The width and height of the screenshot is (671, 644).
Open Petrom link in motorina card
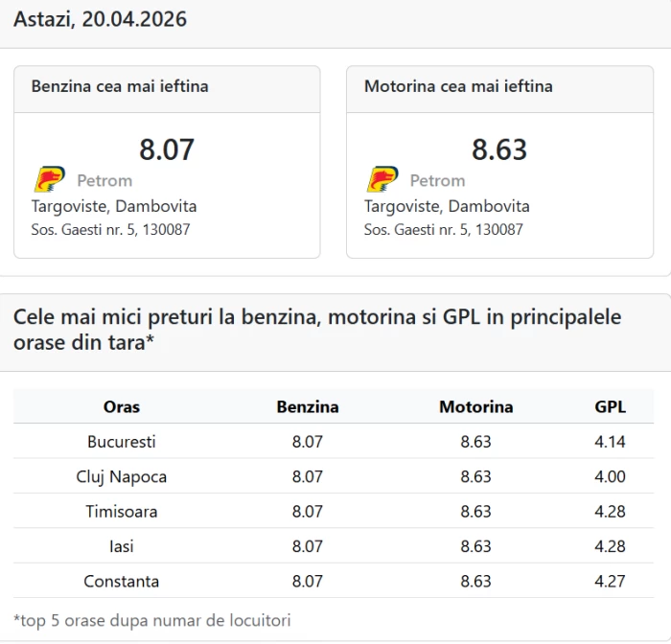pos(437,180)
